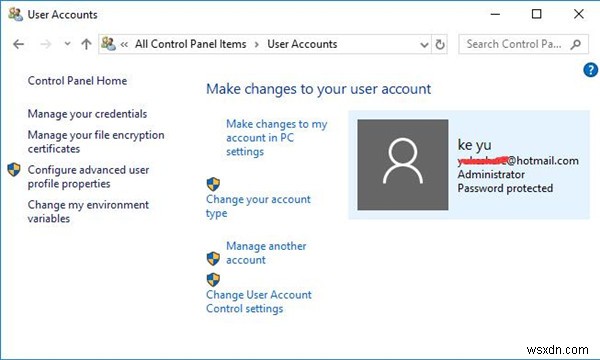Expand hidden breadcrumb levels double chevron
The height and width of the screenshot is (360, 600).
click(124, 44)
